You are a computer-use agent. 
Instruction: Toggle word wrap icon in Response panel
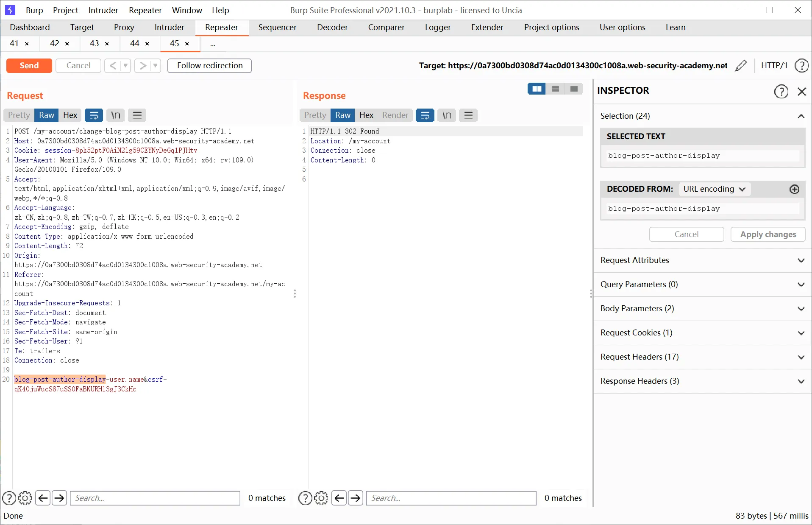coord(425,115)
